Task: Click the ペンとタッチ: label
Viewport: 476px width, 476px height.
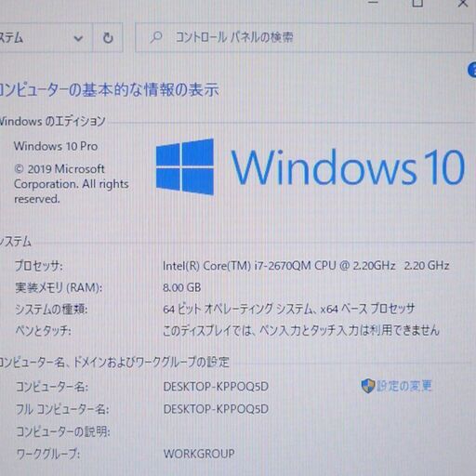Action: [43, 331]
